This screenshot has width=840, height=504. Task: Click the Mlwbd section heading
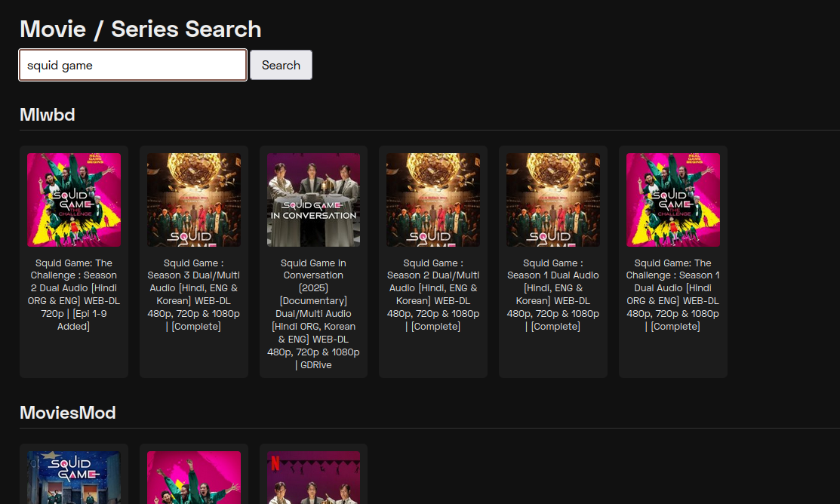pos(47,115)
